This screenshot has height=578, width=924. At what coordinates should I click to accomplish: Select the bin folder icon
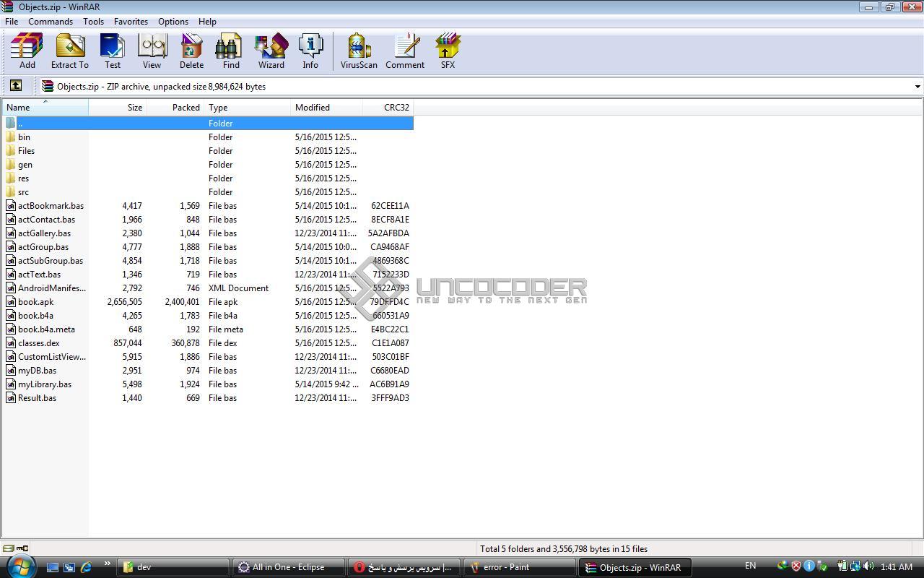[11, 137]
